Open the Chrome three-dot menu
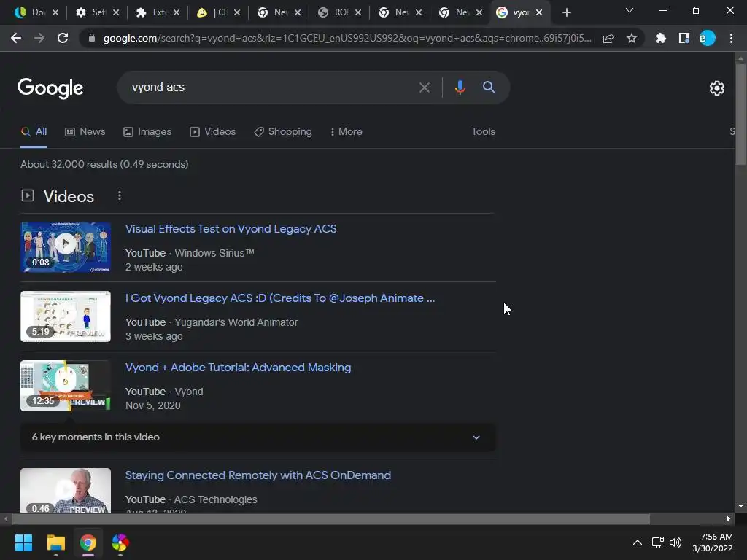The height and width of the screenshot is (560, 747). (731, 38)
